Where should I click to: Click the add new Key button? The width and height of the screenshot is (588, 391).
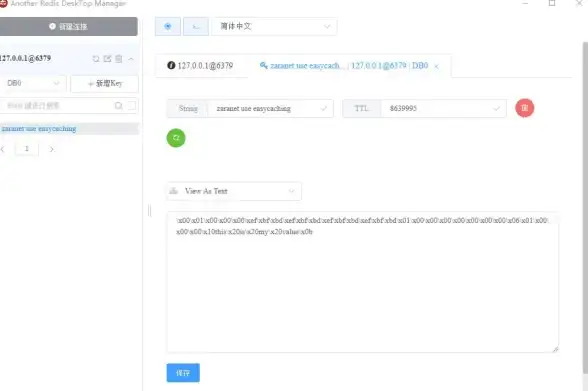point(105,83)
